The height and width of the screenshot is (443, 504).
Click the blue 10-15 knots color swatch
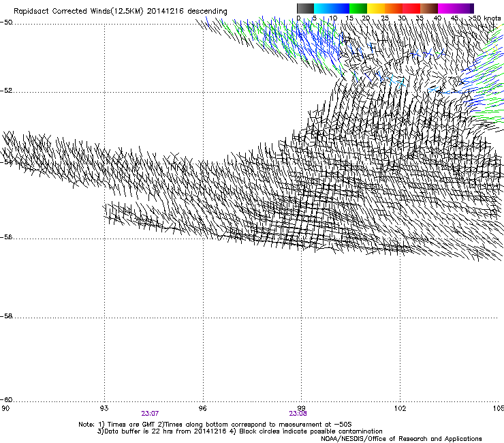coord(341,8)
